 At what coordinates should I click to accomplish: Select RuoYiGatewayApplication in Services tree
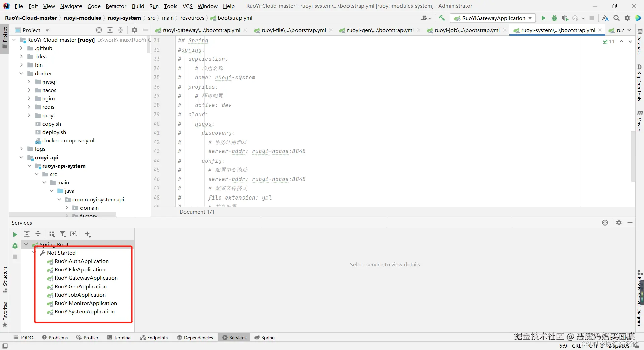[x=86, y=278]
